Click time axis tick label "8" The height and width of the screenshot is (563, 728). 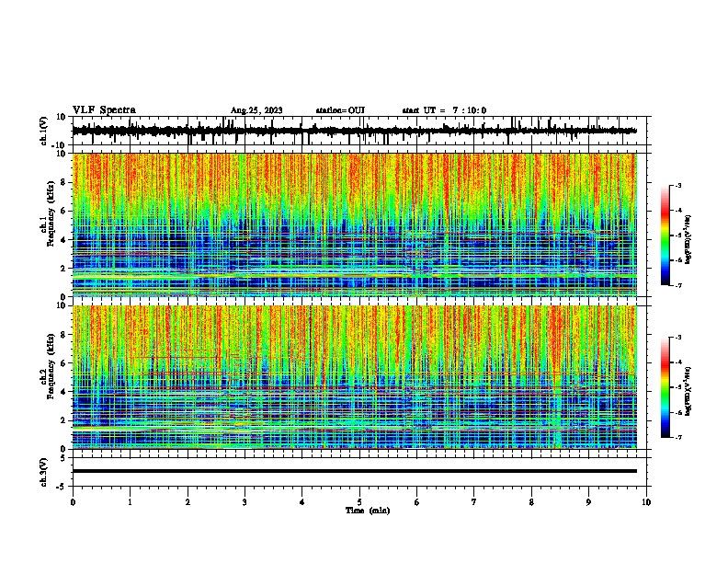coord(531,502)
